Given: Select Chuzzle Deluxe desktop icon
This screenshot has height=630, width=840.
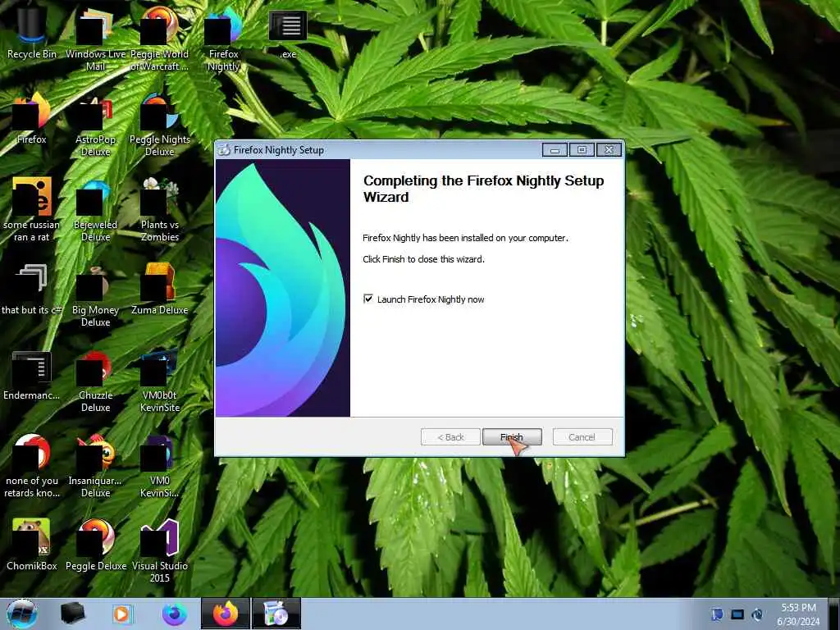Looking at the screenshot, I should pyautogui.click(x=95, y=381).
